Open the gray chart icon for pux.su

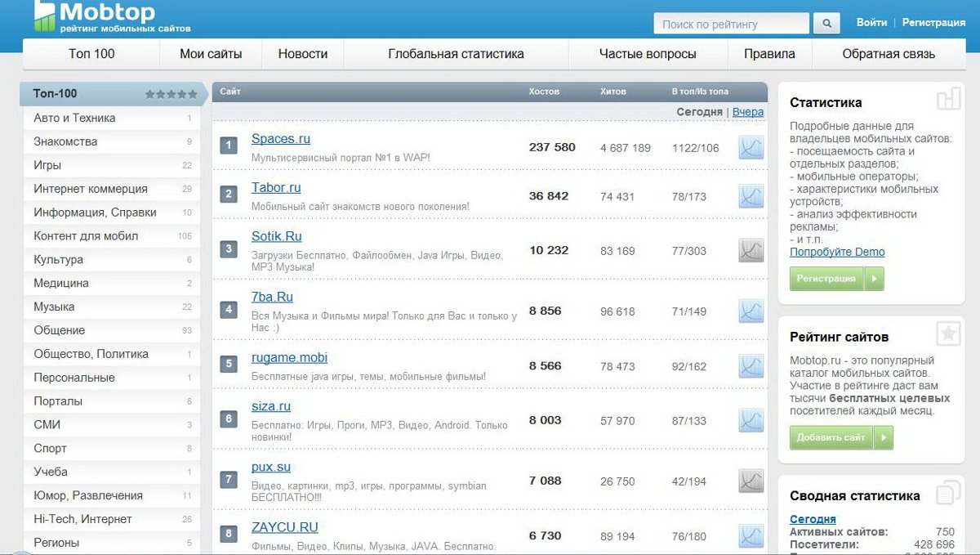[x=751, y=481]
